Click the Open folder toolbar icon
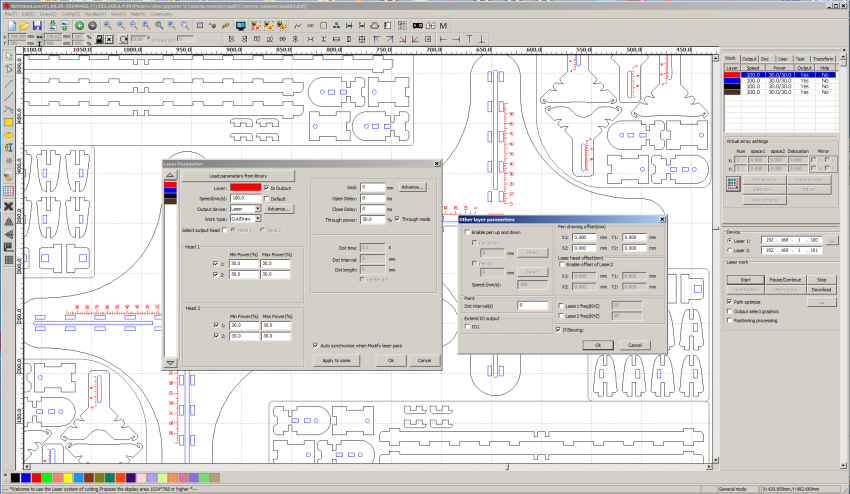The width and height of the screenshot is (850, 494). coord(23,25)
